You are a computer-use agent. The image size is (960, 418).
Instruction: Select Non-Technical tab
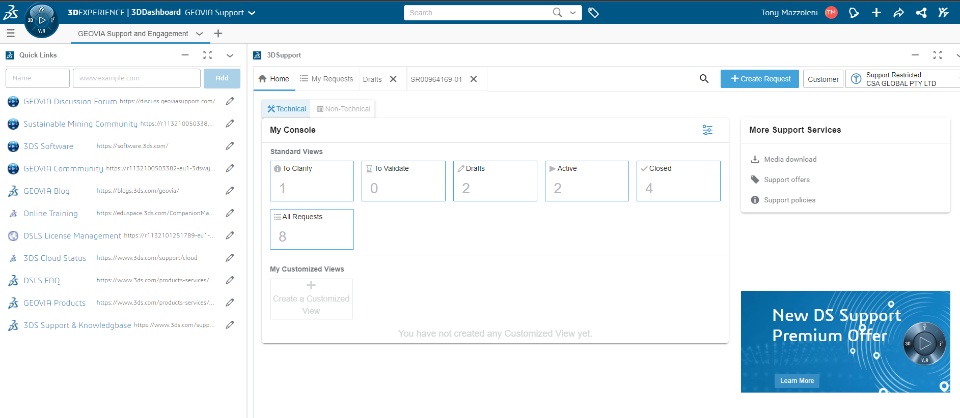(343, 109)
